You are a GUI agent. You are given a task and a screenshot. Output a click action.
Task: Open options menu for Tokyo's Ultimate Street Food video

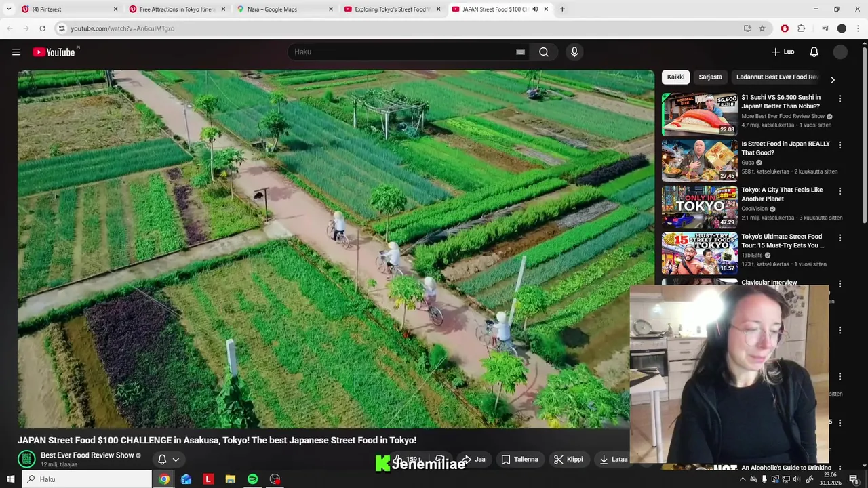pos(840,238)
